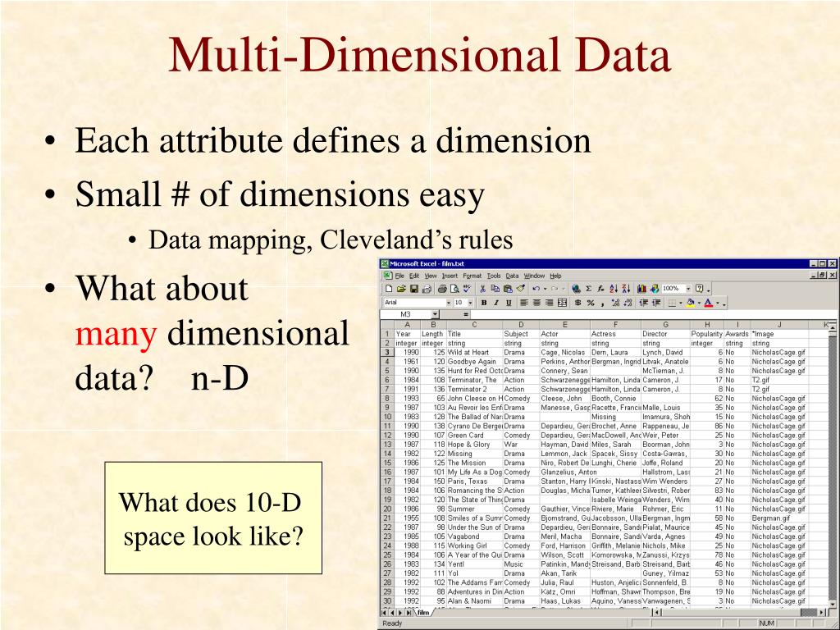Open the Undo history dropdown arrow
Viewport: 840px width, 630px height.
click(x=546, y=289)
